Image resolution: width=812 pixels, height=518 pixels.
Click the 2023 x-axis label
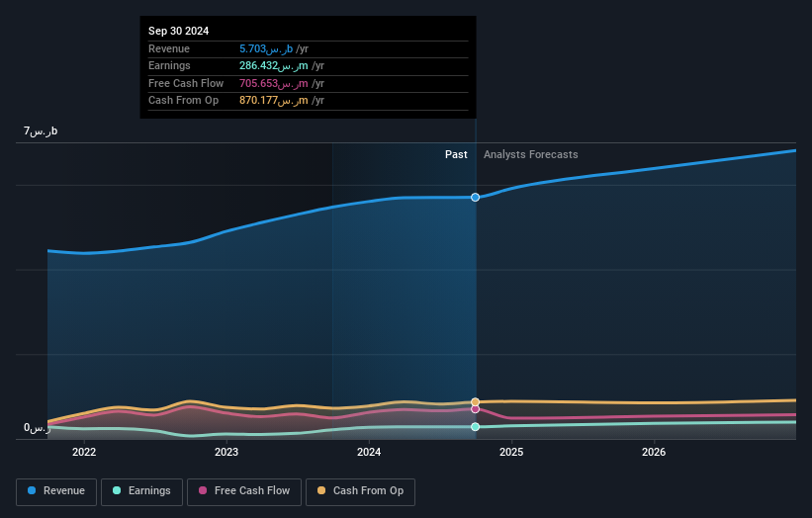[x=226, y=452]
